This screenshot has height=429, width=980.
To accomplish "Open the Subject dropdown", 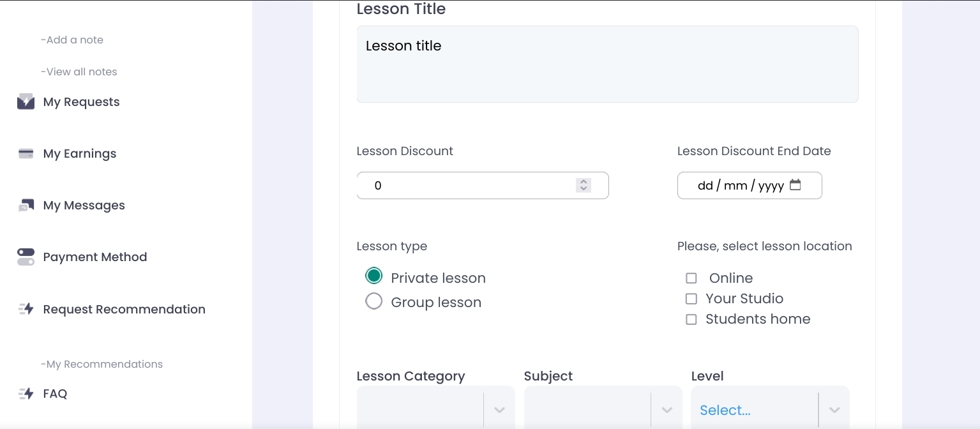I will (667, 410).
